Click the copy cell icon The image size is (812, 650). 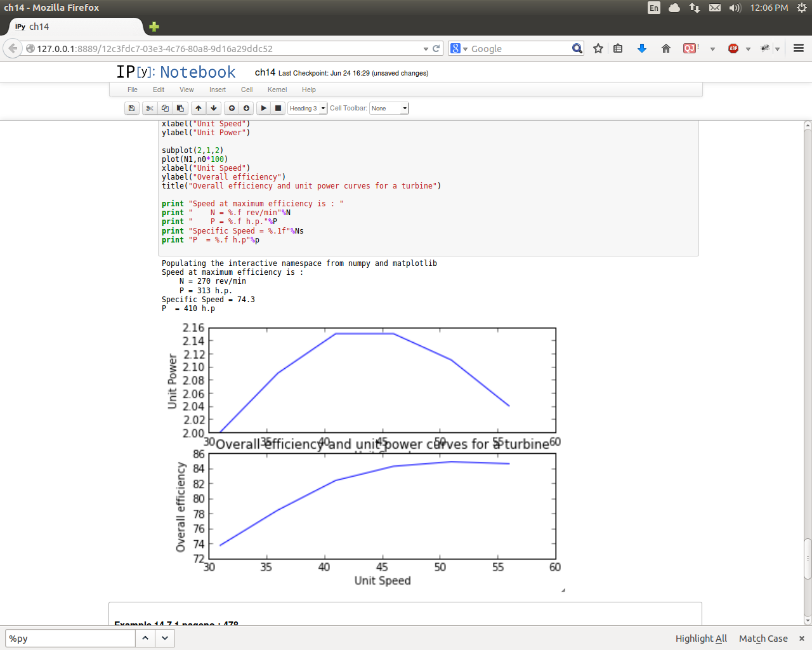click(165, 109)
